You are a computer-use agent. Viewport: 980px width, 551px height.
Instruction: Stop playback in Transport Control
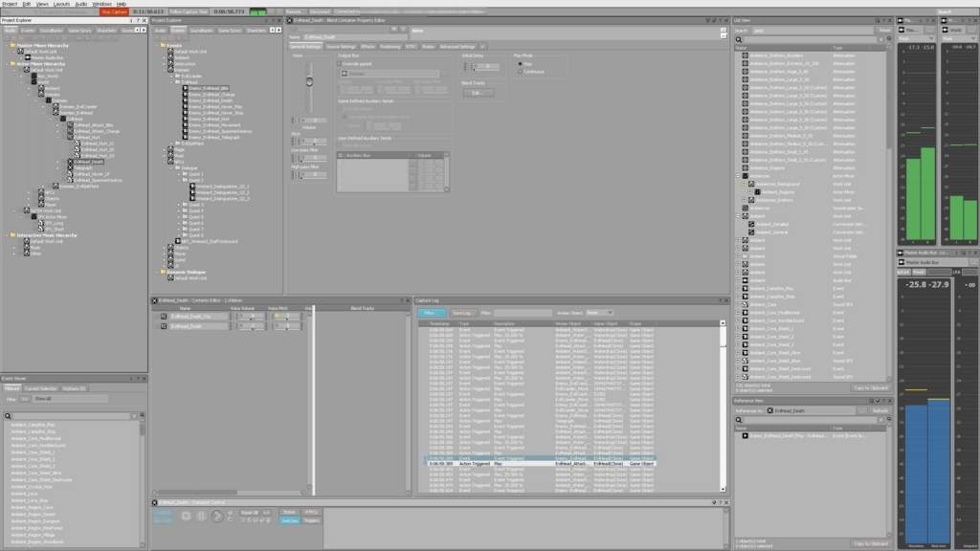186,516
